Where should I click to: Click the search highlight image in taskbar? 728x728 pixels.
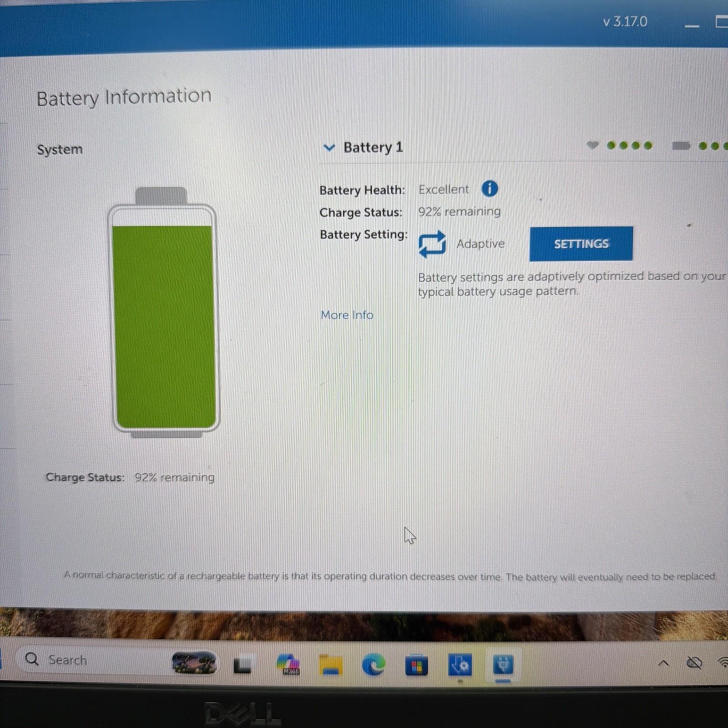194,662
